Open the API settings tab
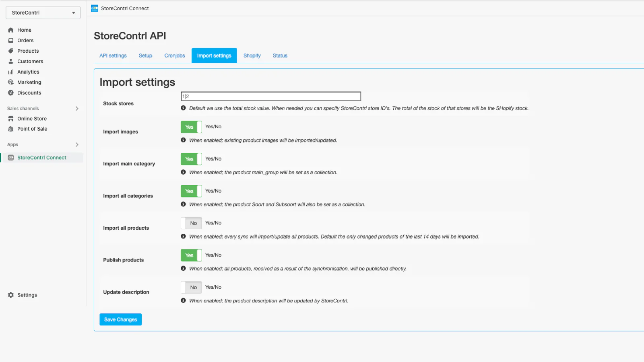Image resolution: width=644 pixels, height=362 pixels. pyautogui.click(x=113, y=56)
